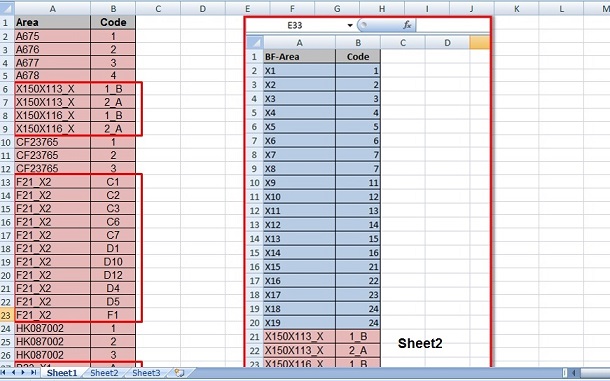This screenshot has width=610, height=381.
Task: Select column L header
Action: pyautogui.click(x=561, y=9)
